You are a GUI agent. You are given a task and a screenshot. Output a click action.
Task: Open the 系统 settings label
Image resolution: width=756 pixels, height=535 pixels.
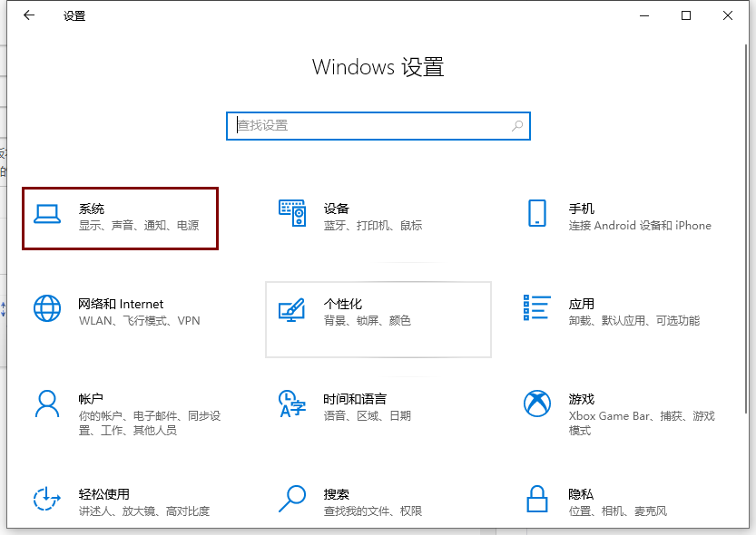tap(92, 209)
